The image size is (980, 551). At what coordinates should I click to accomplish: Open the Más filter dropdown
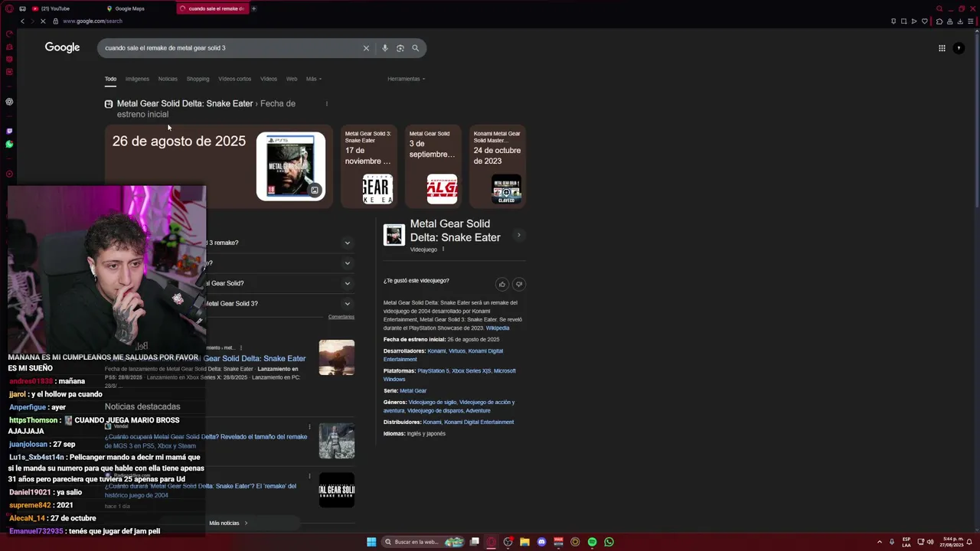(x=313, y=79)
